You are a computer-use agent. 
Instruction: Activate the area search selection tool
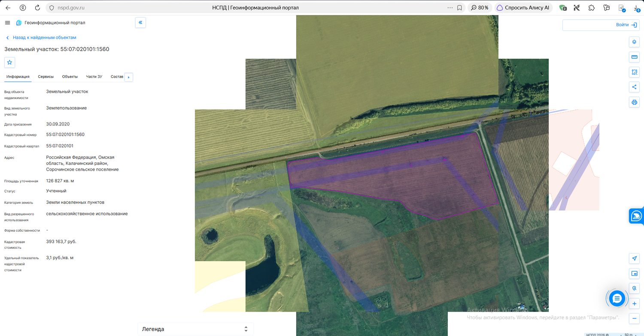(x=634, y=72)
